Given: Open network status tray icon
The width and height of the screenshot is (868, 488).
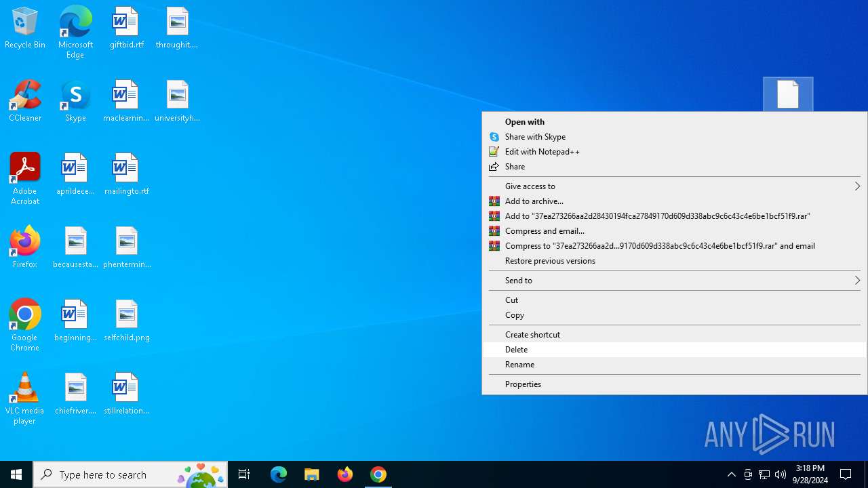Looking at the screenshot, I should click(x=764, y=474).
